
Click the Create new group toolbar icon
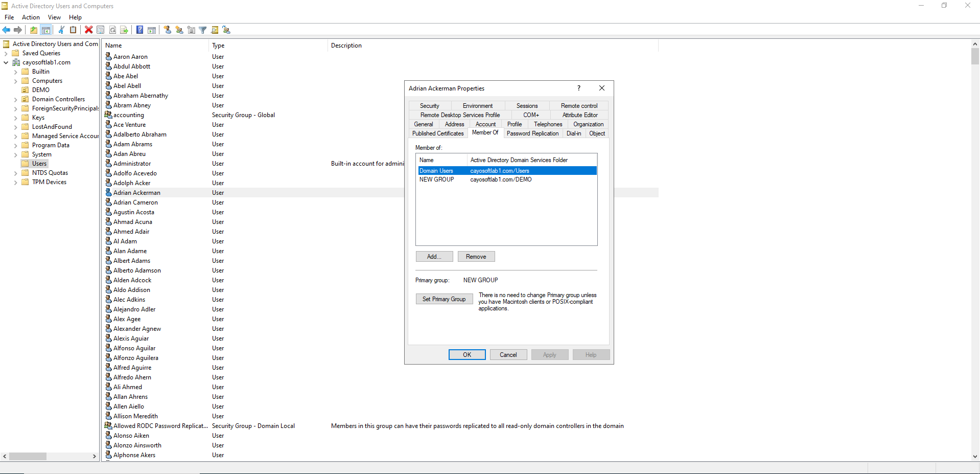click(x=179, y=30)
